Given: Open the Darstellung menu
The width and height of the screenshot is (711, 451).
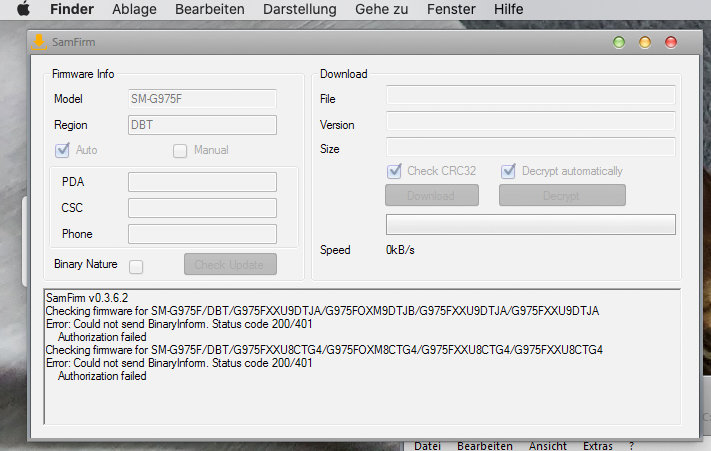Looking at the screenshot, I should 300,9.
